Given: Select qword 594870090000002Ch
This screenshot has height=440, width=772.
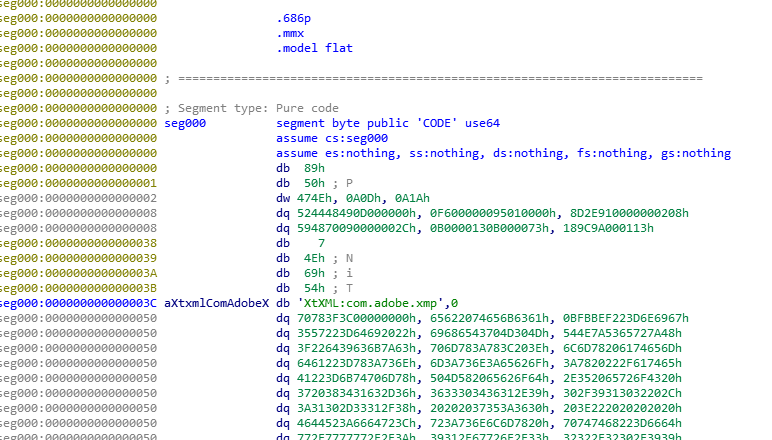Looking at the screenshot, I should [x=356, y=228].
